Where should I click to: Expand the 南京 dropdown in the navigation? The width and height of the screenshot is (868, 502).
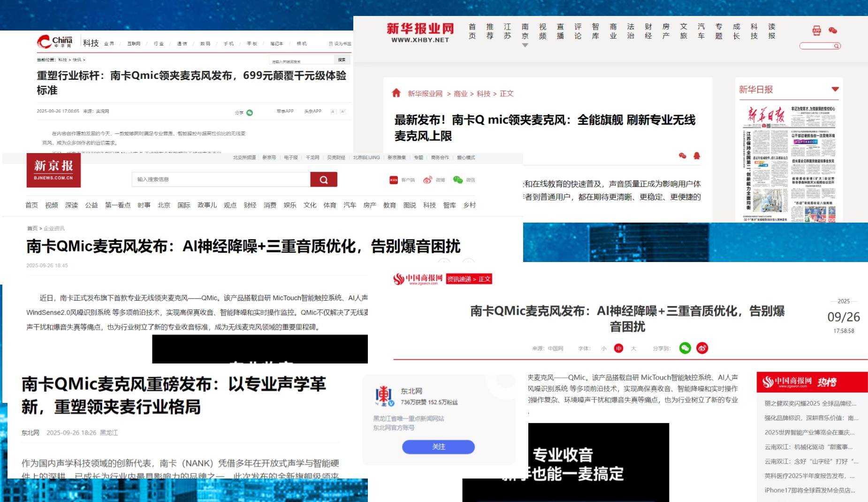click(x=525, y=46)
